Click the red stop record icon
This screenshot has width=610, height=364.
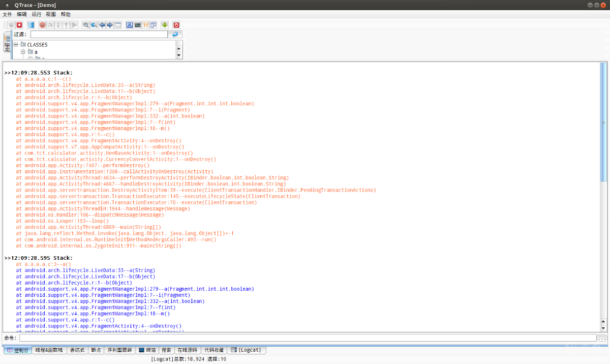coord(19,25)
